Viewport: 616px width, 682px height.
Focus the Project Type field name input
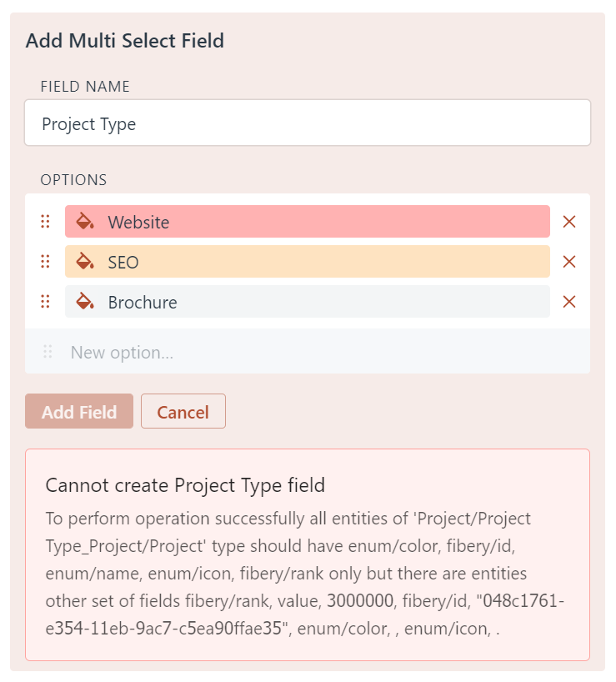point(307,123)
